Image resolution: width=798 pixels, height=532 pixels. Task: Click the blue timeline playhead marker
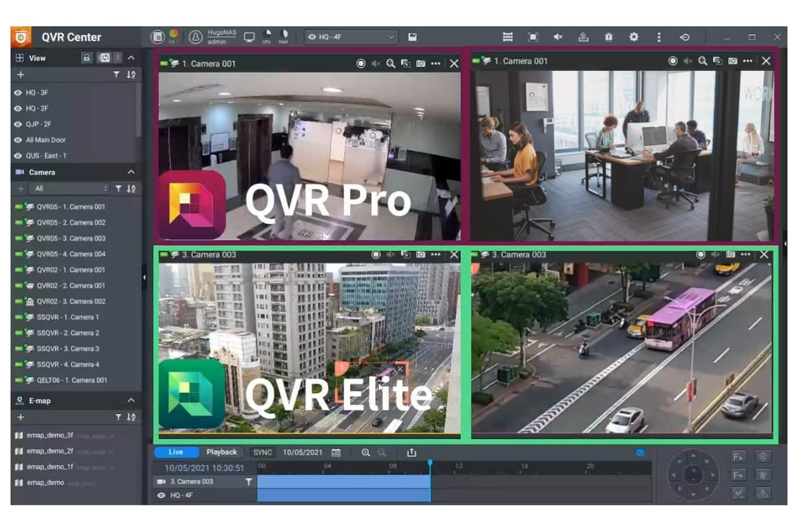[430, 463]
